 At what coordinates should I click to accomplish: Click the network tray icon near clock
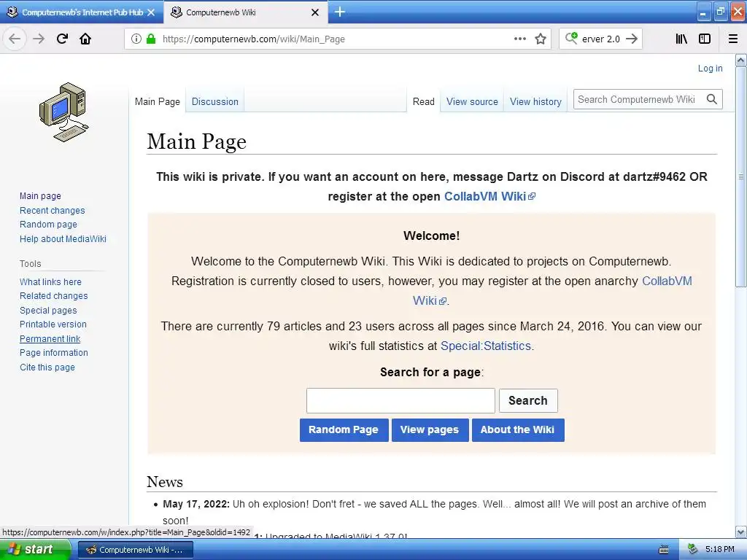coord(693,549)
